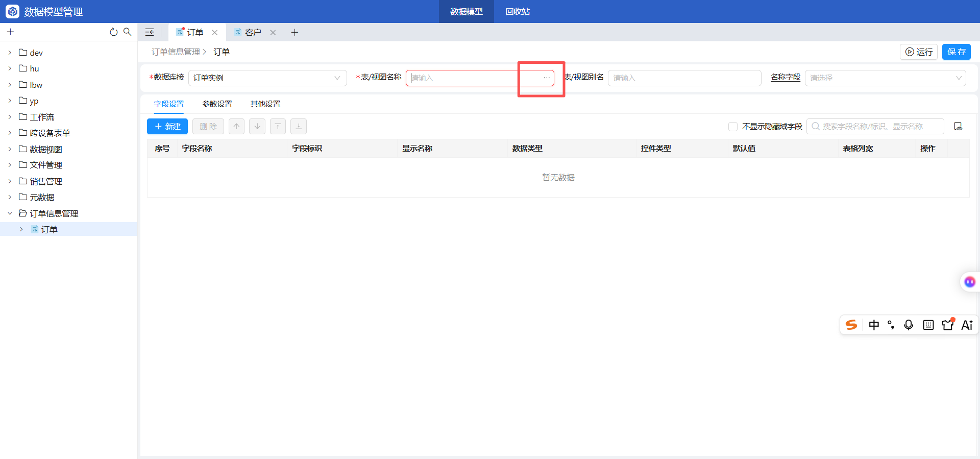980x459 pixels.
Task: Click the 显示名称 column header
Action: click(x=417, y=149)
